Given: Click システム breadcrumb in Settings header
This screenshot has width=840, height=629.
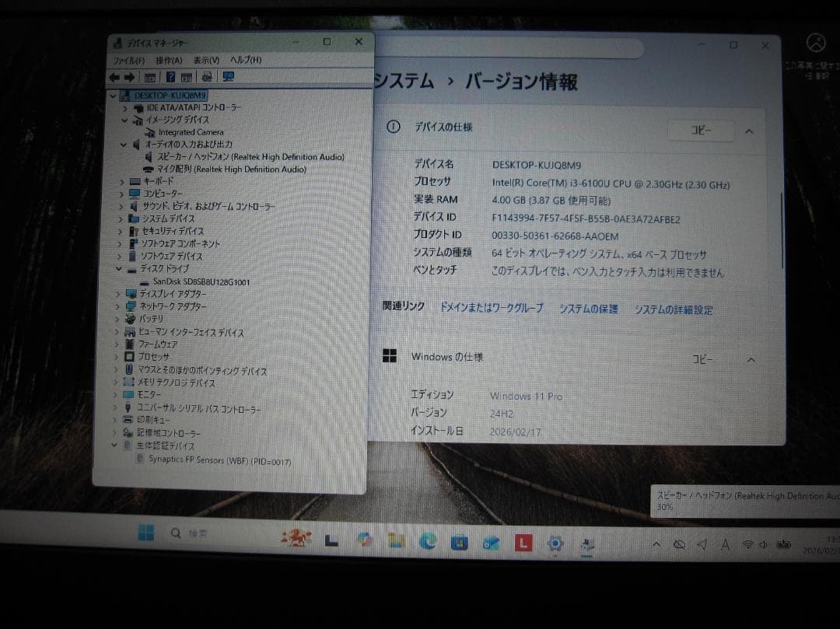Looking at the screenshot, I should 404,81.
